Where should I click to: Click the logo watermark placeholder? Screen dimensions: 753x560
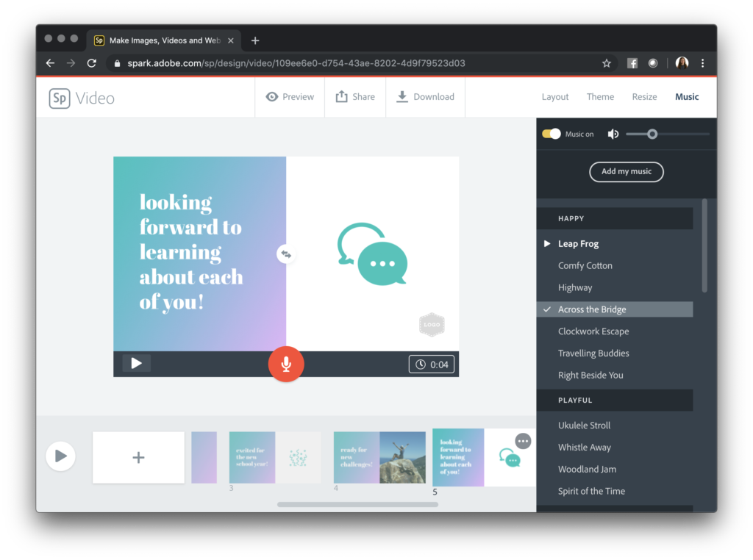pos(432,324)
